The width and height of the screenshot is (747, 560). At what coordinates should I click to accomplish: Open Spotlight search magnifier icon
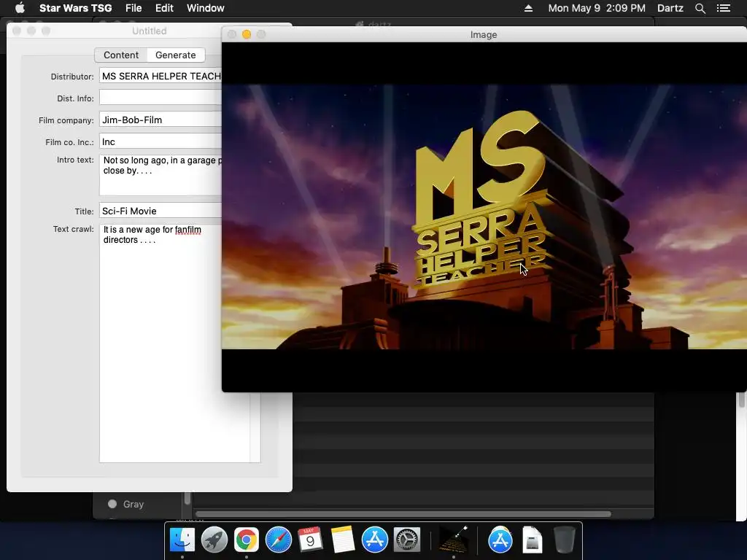pyautogui.click(x=700, y=8)
